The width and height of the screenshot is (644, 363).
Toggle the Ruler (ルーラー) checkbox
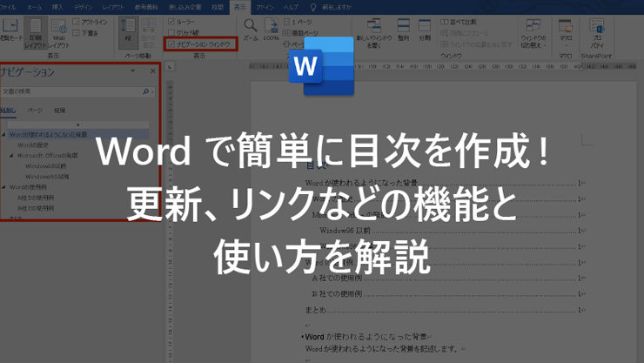point(171,22)
